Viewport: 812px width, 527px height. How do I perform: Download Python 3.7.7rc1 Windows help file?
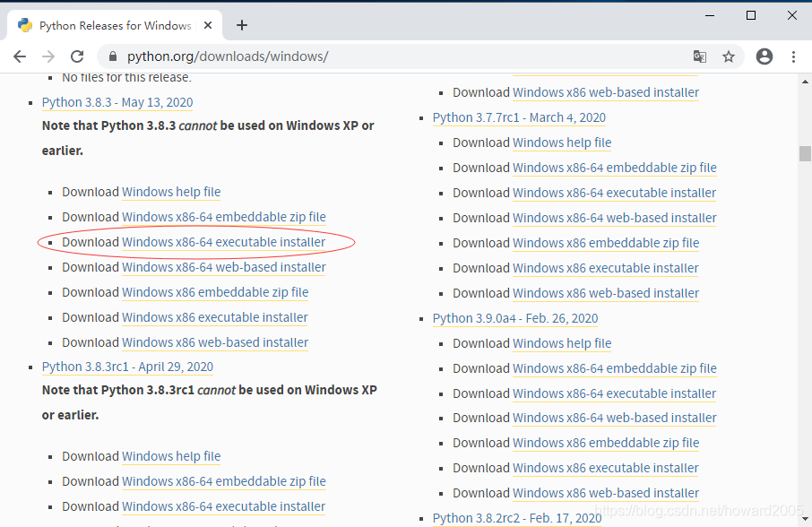tap(562, 143)
